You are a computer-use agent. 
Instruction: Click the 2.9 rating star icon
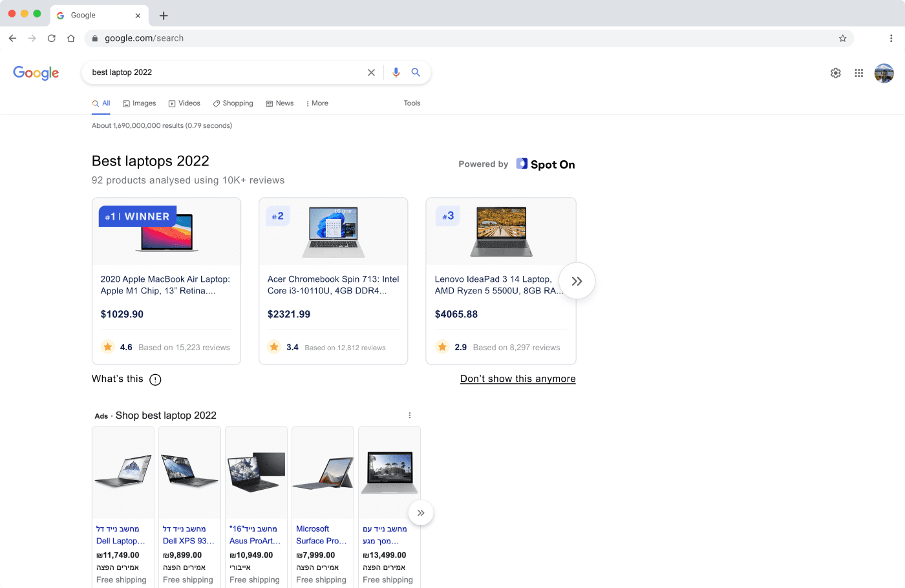pos(442,347)
